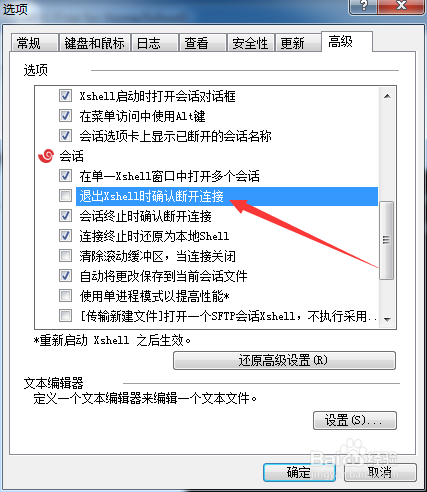
Task: Open the 键盘和鼠标 tab
Action: click(95, 43)
